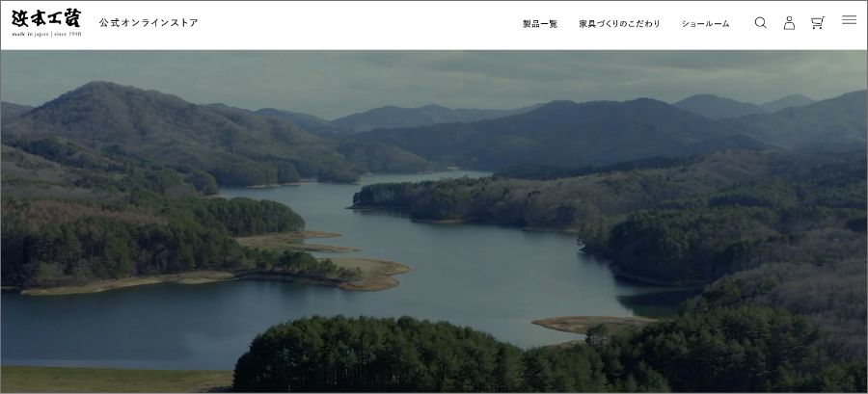Show navigation drawer with three-line icon

click(x=849, y=20)
